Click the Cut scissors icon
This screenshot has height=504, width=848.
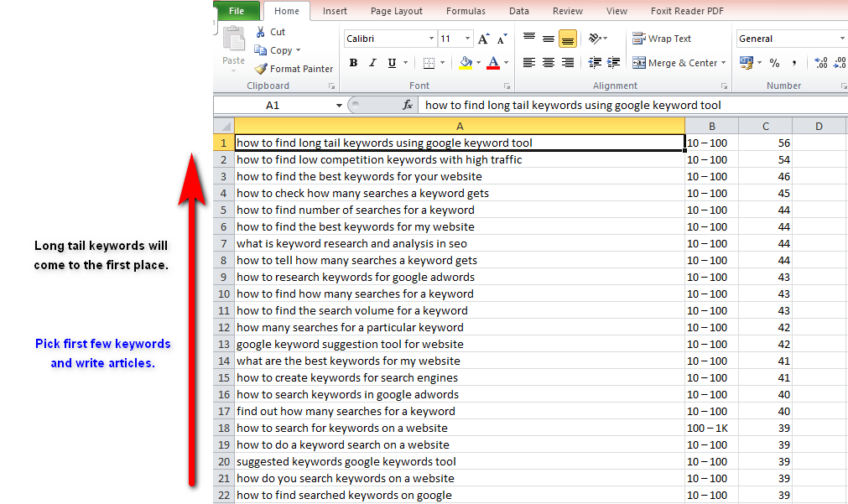click(261, 32)
